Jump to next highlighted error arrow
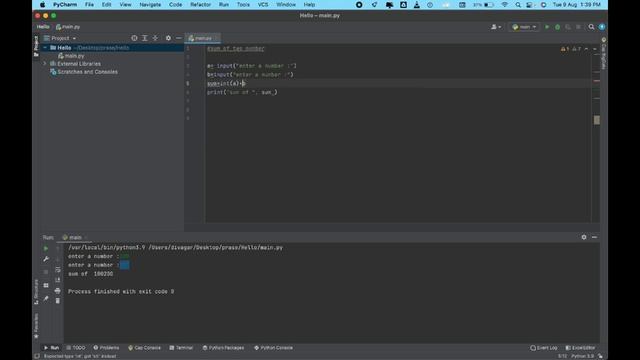Viewport: 640px width, 360px height. coord(595,49)
